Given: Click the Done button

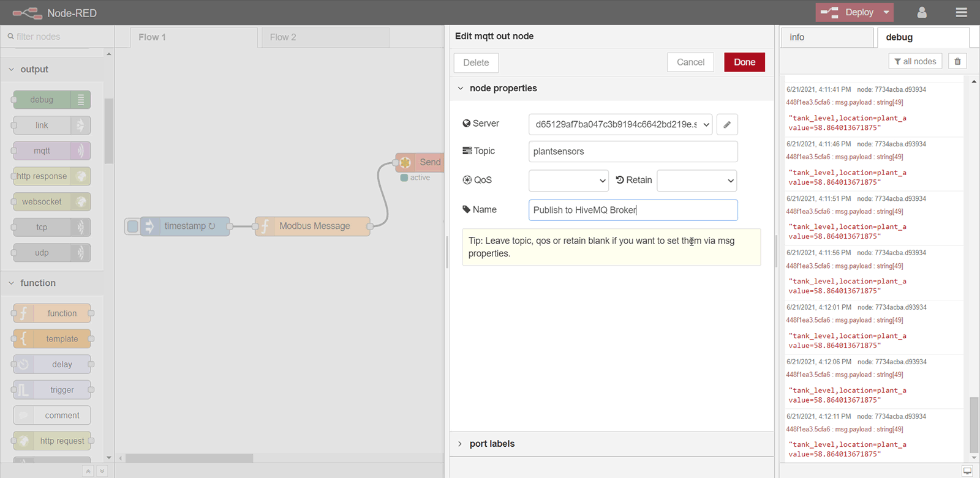Looking at the screenshot, I should click(744, 62).
